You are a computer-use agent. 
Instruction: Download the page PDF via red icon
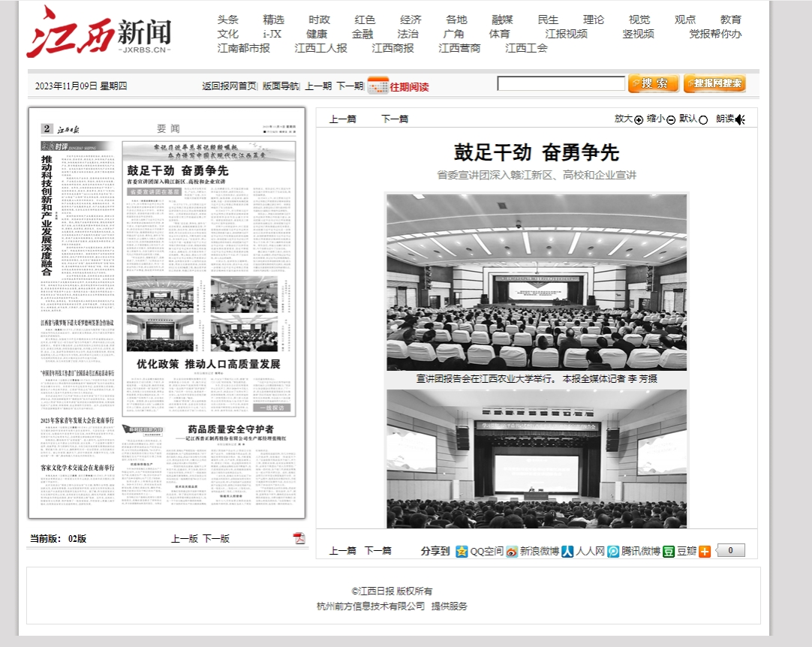pyautogui.click(x=299, y=538)
